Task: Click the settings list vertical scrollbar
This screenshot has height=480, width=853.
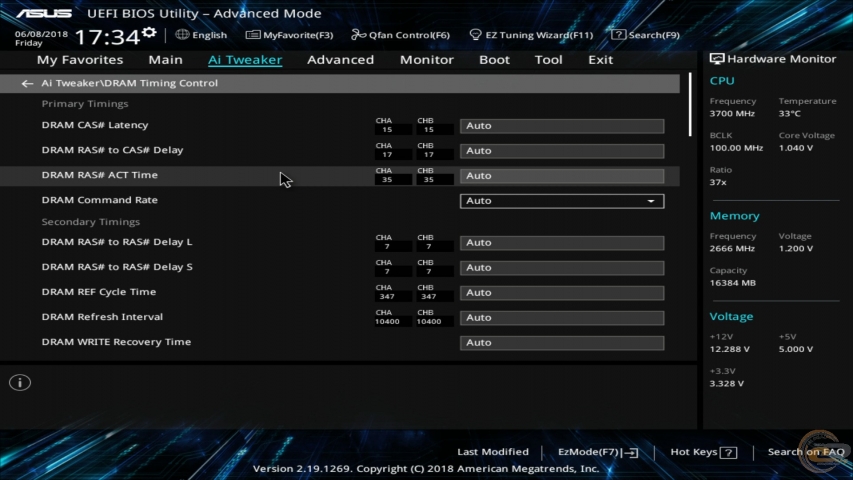Action: coord(690,104)
